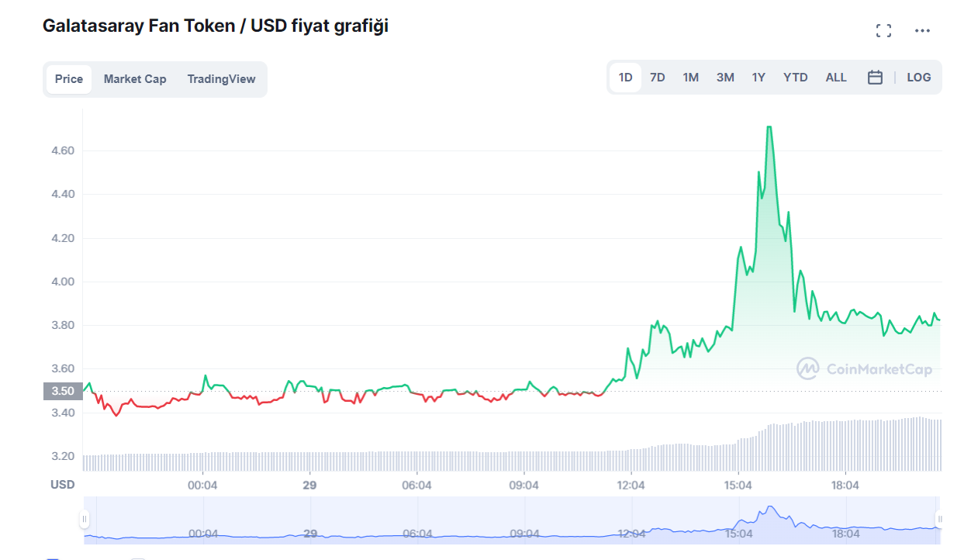Select the 1M time range

click(691, 78)
